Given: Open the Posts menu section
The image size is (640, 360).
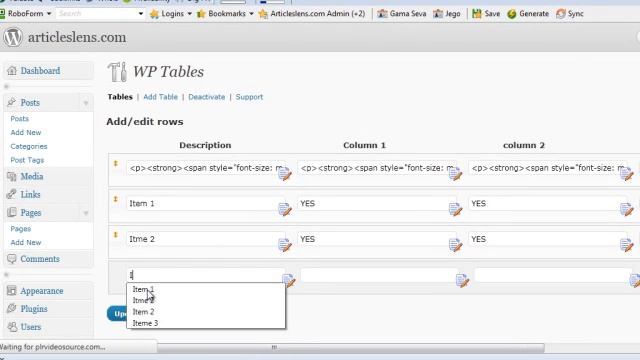Looking at the screenshot, I should (x=30, y=102).
